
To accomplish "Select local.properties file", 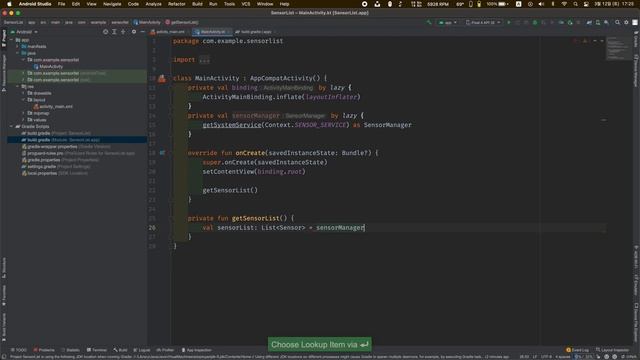I will click(x=54, y=173).
